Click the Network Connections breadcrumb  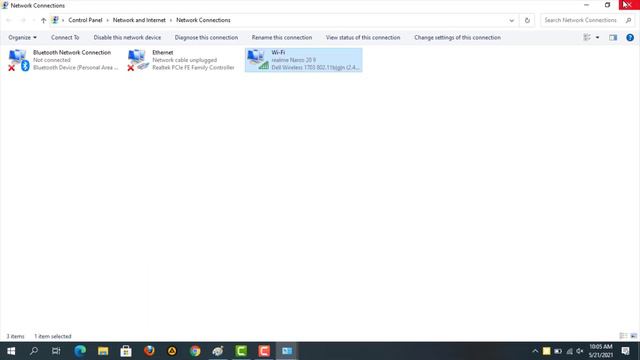pyautogui.click(x=203, y=20)
